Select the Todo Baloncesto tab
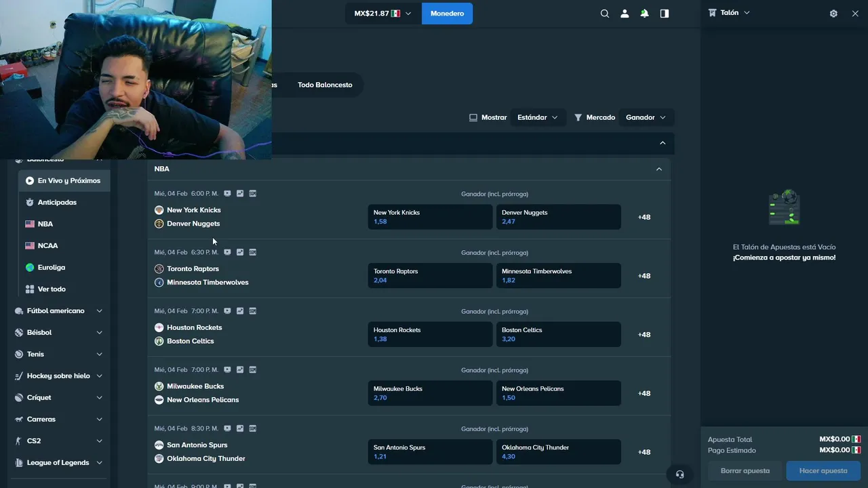The height and width of the screenshot is (488, 868). point(325,85)
